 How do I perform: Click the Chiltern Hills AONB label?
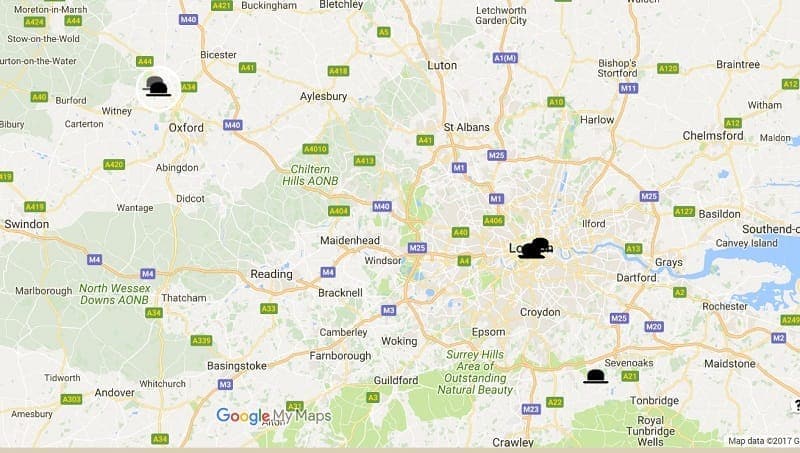click(x=310, y=175)
